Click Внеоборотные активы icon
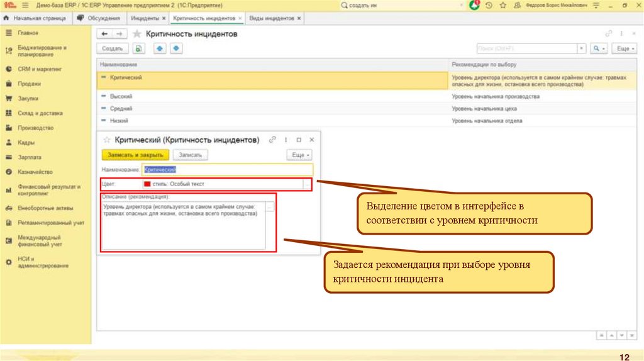 pos(9,208)
